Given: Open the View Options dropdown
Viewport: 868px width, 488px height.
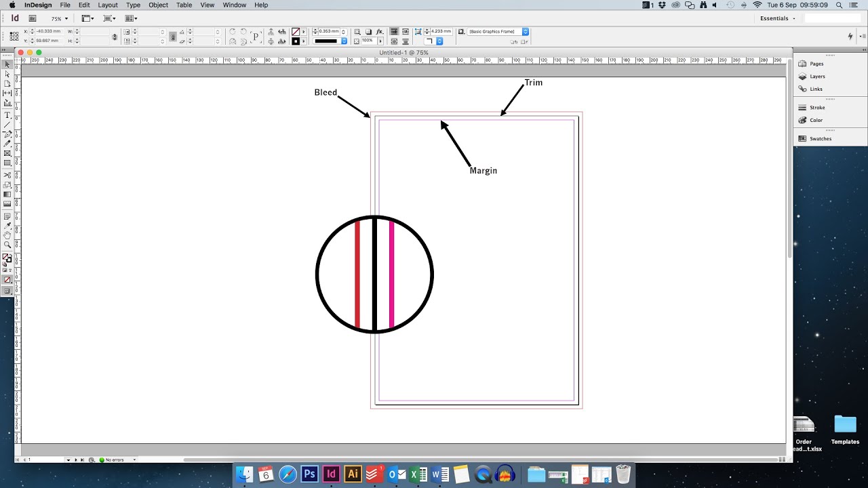Looking at the screenshot, I should click(88, 19).
